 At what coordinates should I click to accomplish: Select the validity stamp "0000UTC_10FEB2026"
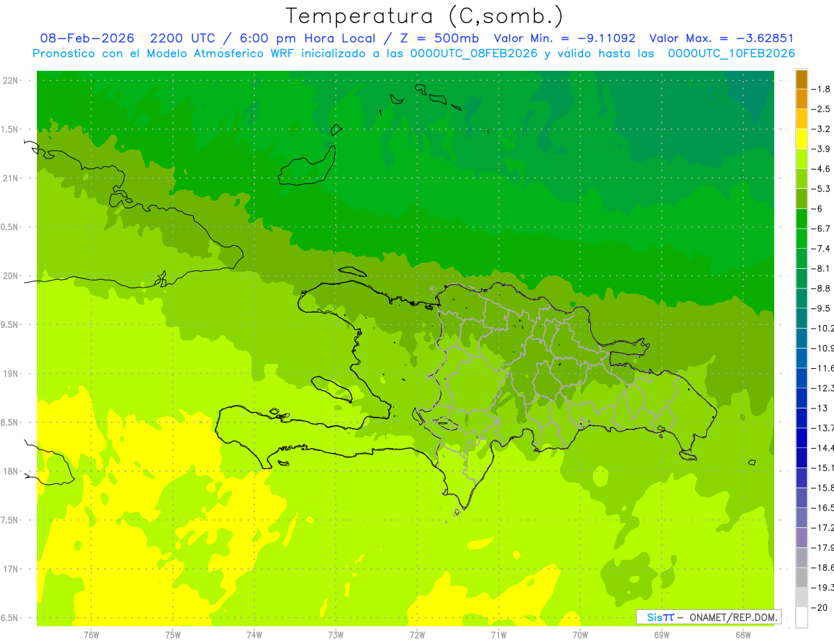731,53
